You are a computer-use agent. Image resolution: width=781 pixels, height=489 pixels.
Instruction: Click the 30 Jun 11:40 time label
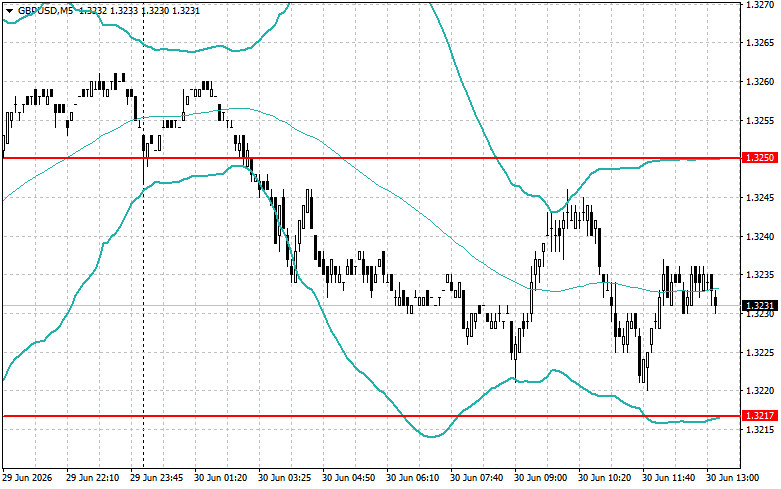(x=669, y=478)
